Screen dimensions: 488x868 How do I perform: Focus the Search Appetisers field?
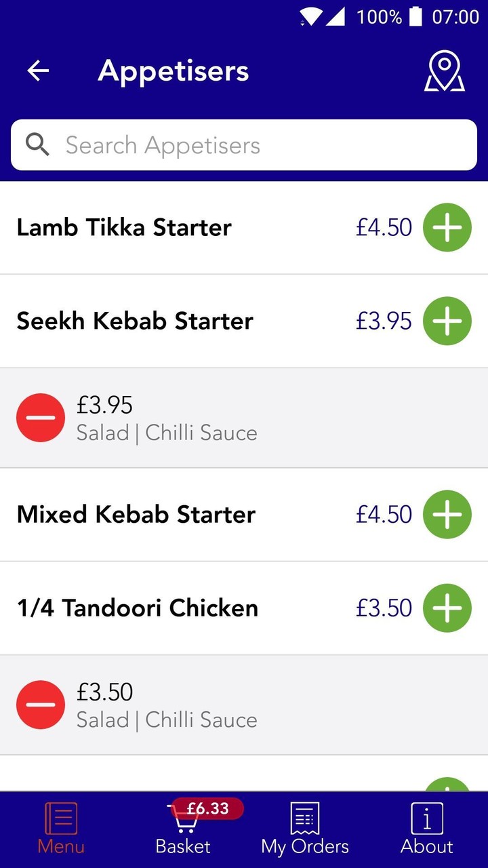click(258, 145)
